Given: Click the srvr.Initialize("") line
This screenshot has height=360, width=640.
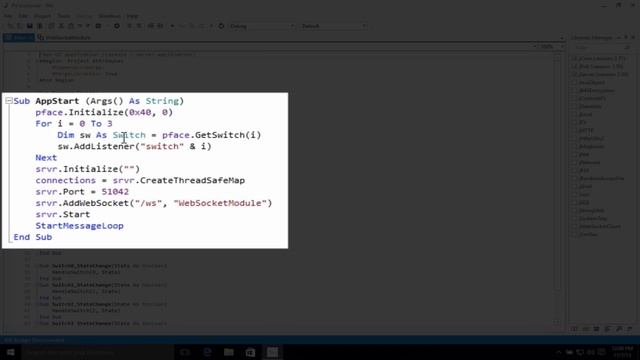Looking at the screenshot, I should click(88, 169).
